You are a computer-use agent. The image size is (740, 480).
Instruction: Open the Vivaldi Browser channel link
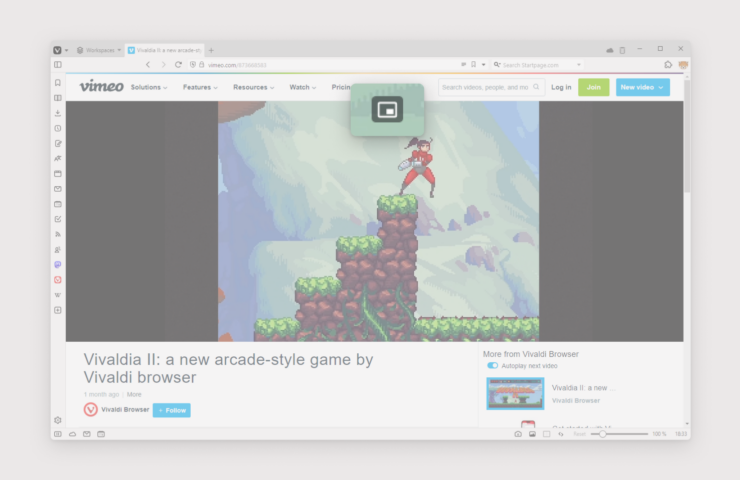(125, 410)
